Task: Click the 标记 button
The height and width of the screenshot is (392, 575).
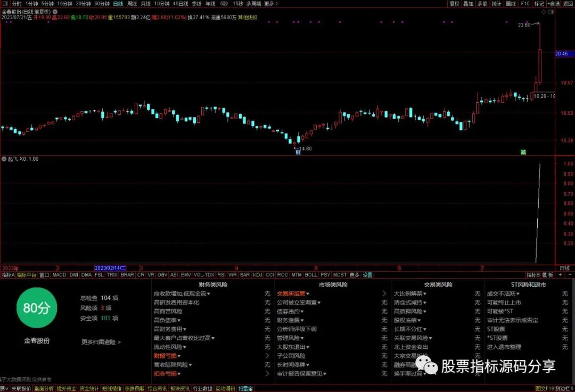Action: (x=539, y=4)
